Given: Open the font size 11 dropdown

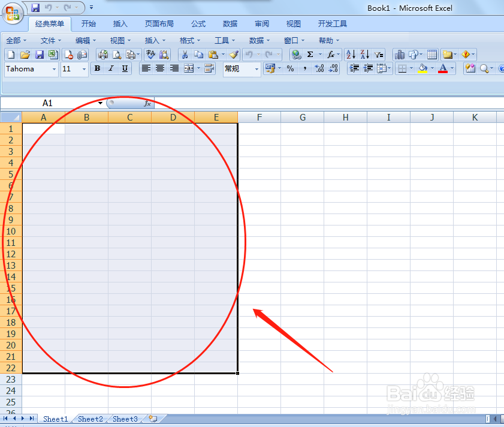Looking at the screenshot, I should [84, 69].
